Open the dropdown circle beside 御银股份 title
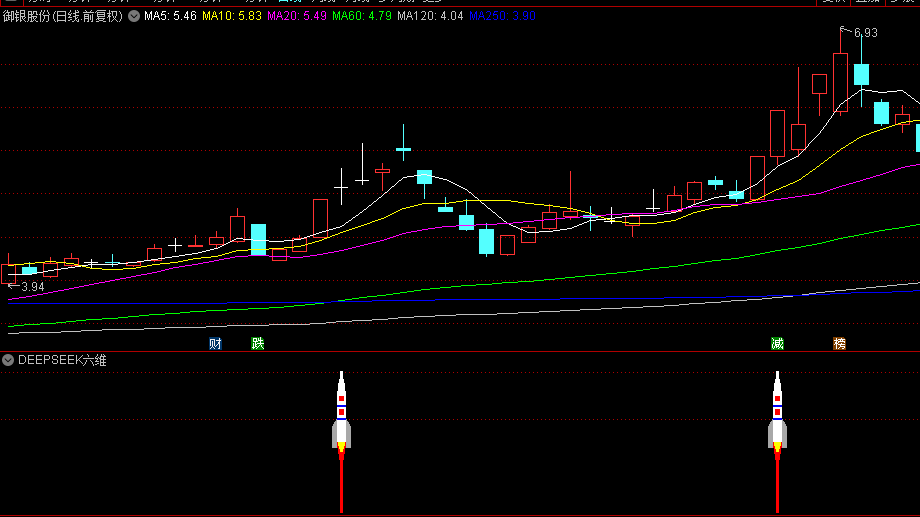The height and width of the screenshot is (517, 920). click(134, 16)
